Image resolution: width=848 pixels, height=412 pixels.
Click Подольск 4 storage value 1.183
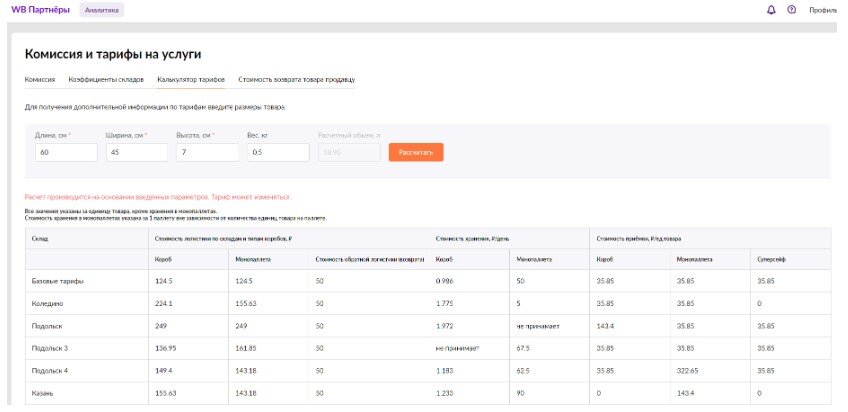click(x=445, y=371)
